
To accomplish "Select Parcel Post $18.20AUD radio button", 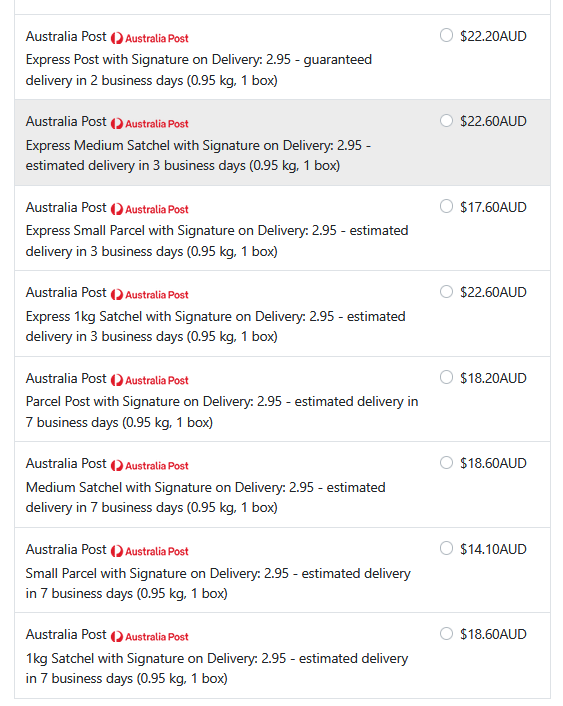I will (x=446, y=377).
